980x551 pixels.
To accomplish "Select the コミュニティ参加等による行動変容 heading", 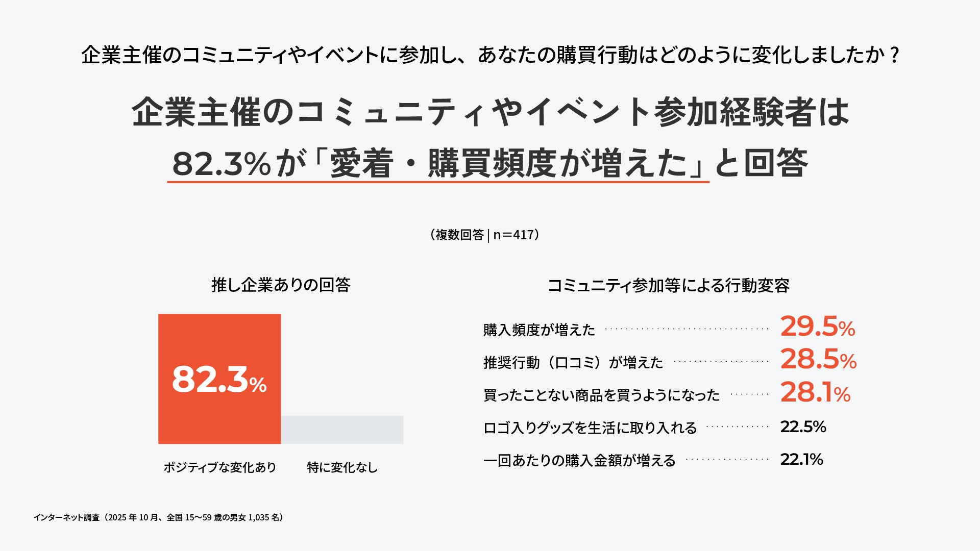I will 668,285.
